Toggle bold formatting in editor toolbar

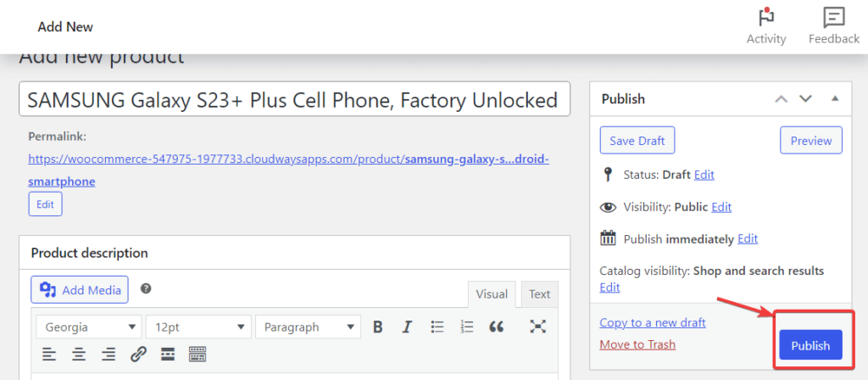point(378,327)
